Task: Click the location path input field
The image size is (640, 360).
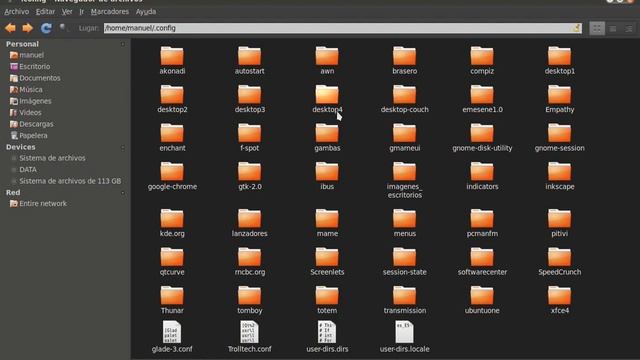Action: [342, 28]
